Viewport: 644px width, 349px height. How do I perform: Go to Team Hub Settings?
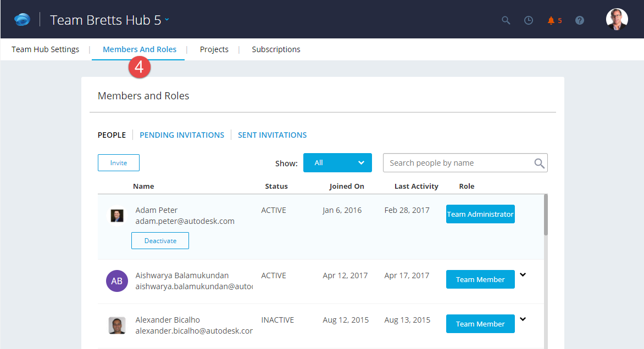point(45,49)
